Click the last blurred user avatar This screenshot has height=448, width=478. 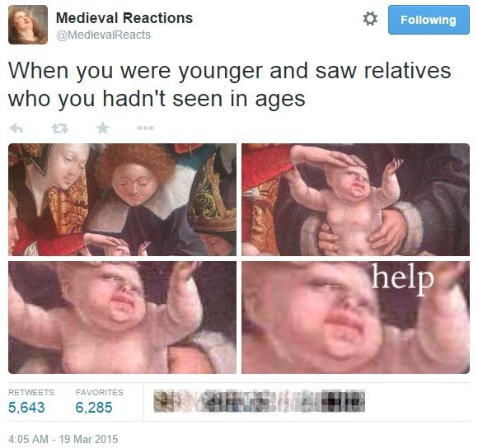coord(354,401)
